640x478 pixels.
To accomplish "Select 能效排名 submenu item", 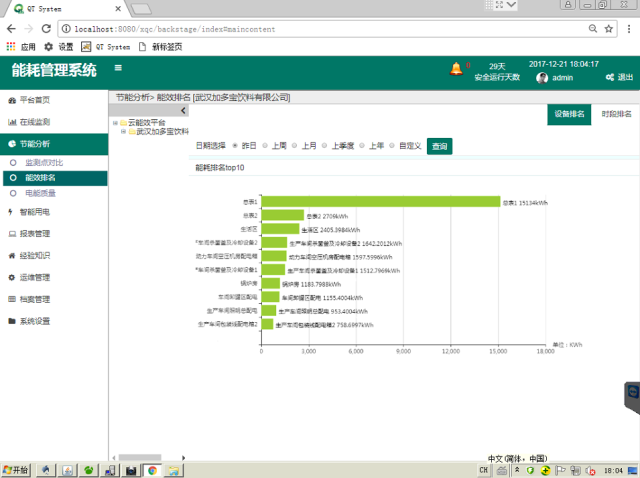I will (x=55, y=178).
